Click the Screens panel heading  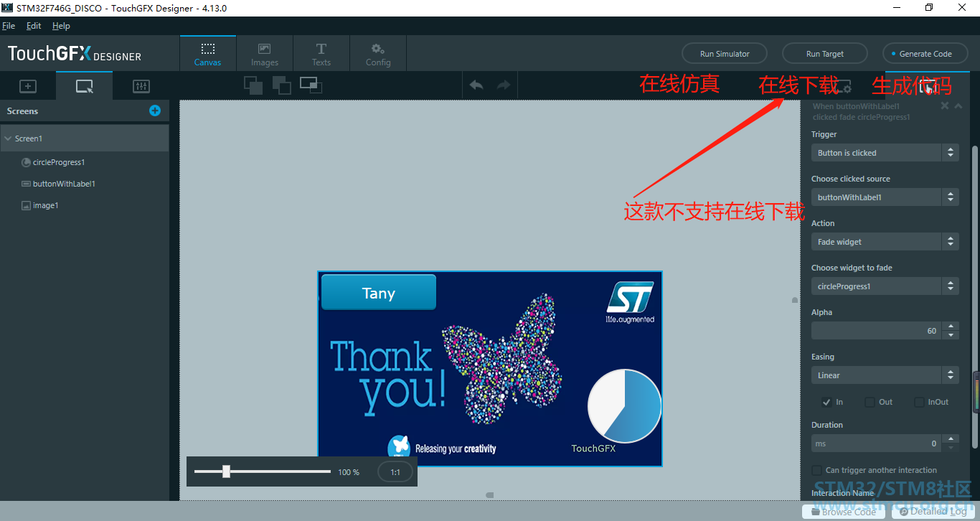tap(22, 111)
